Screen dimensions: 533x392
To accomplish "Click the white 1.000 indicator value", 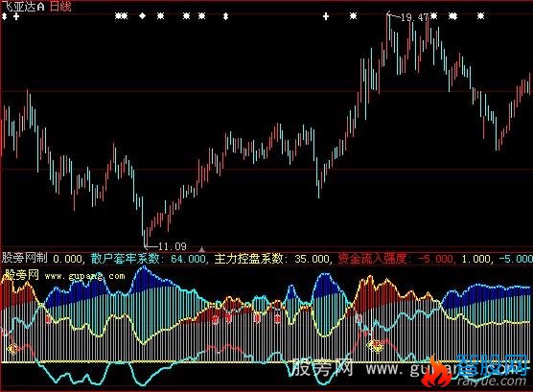I will 475,260.
